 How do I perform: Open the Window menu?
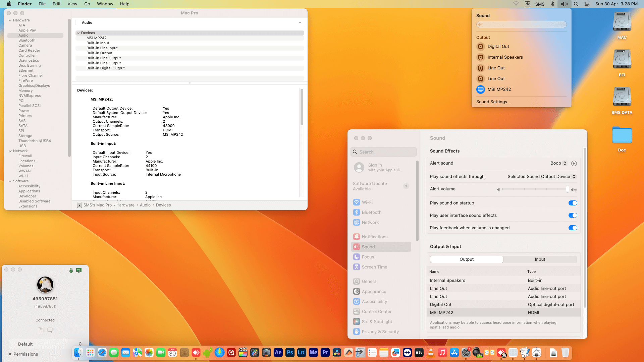tap(105, 4)
